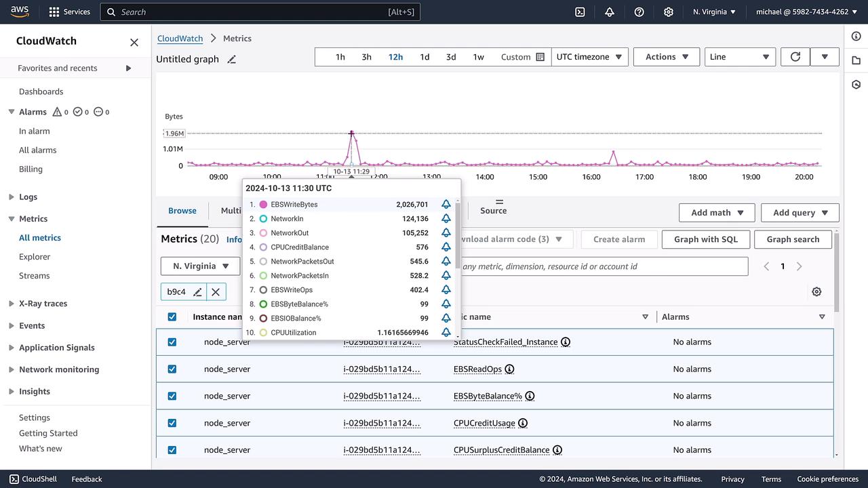Open the CloudWatch breadcrumb link

(180, 39)
